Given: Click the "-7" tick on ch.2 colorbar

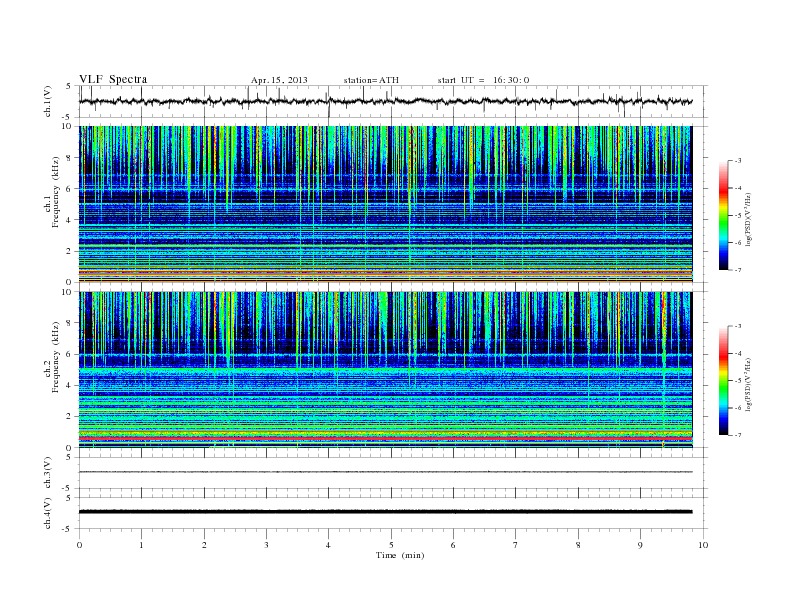Looking at the screenshot, I should [x=737, y=435].
